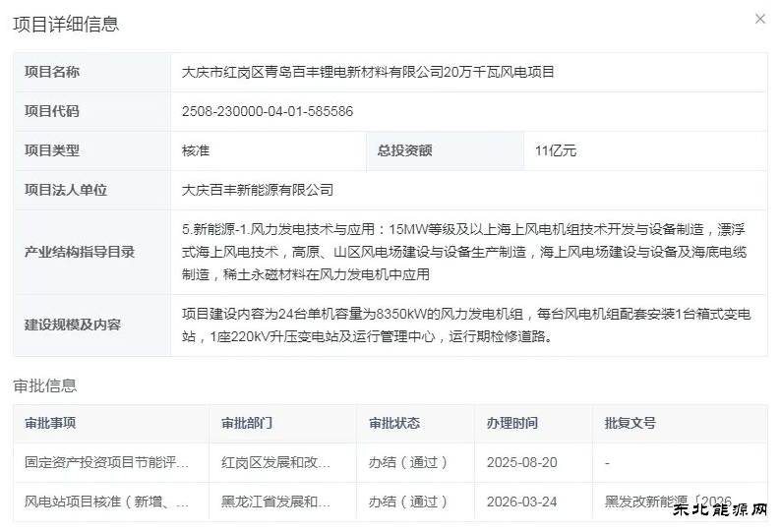
Task: Click the 11亿元 total investment value
Action: pos(555,150)
